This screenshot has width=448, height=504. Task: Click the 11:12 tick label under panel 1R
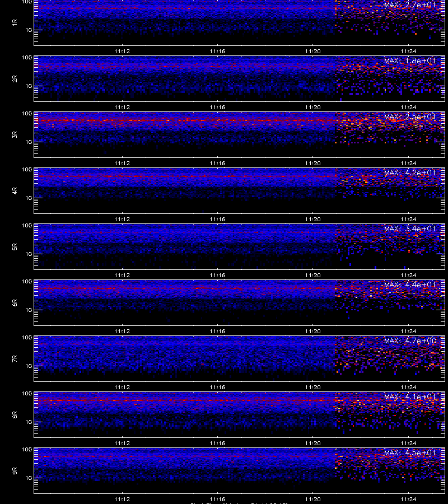[122, 52]
